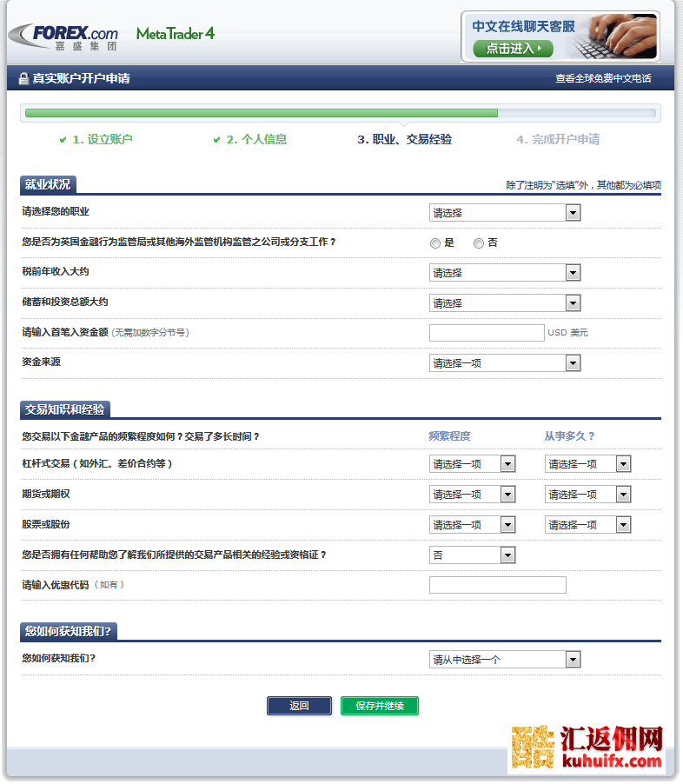683x784 pixels.
Task: Click green checkmark beside 2. 个人信息
Action: click(217, 139)
